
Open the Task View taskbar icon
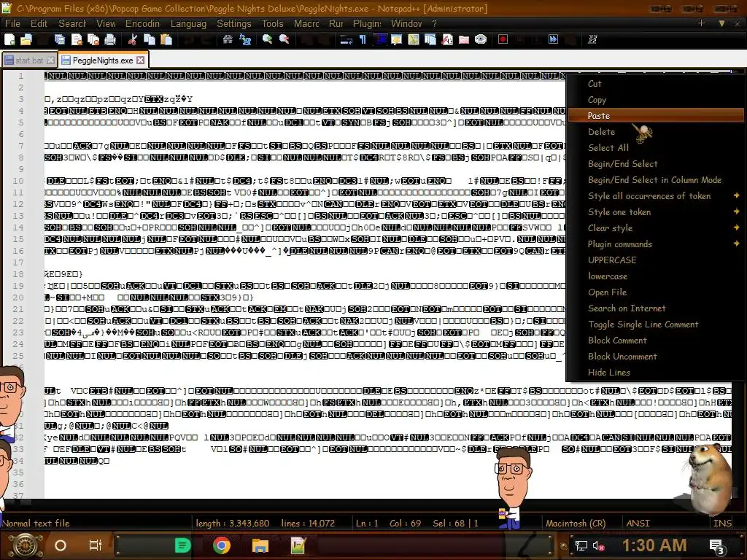click(x=96, y=545)
